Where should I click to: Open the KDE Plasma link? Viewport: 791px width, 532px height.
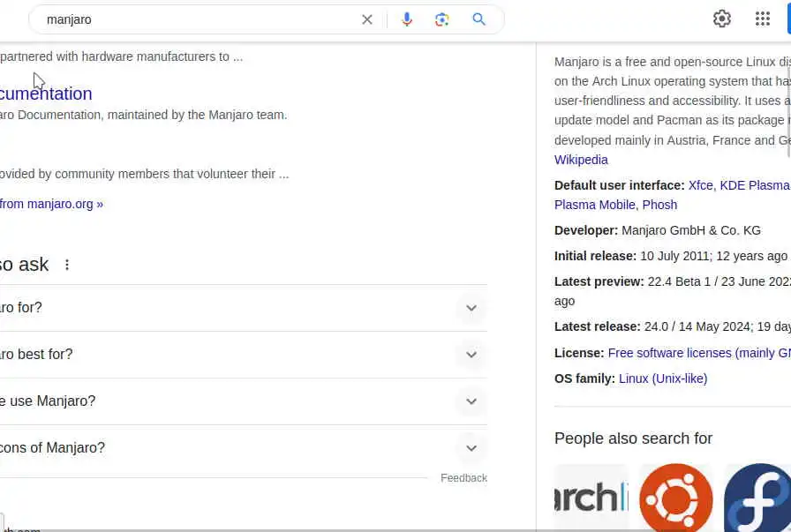point(755,185)
